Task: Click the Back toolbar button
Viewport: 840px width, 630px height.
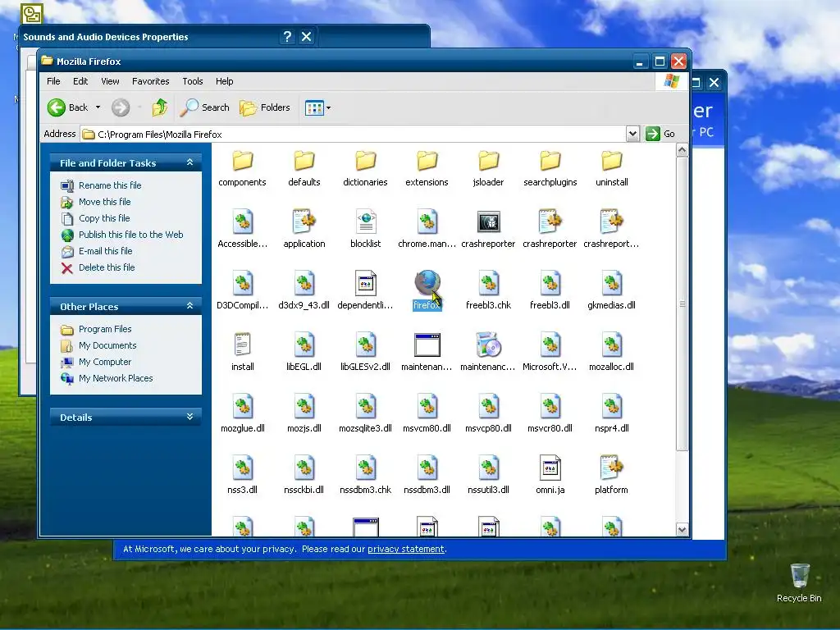Action: 67,107
